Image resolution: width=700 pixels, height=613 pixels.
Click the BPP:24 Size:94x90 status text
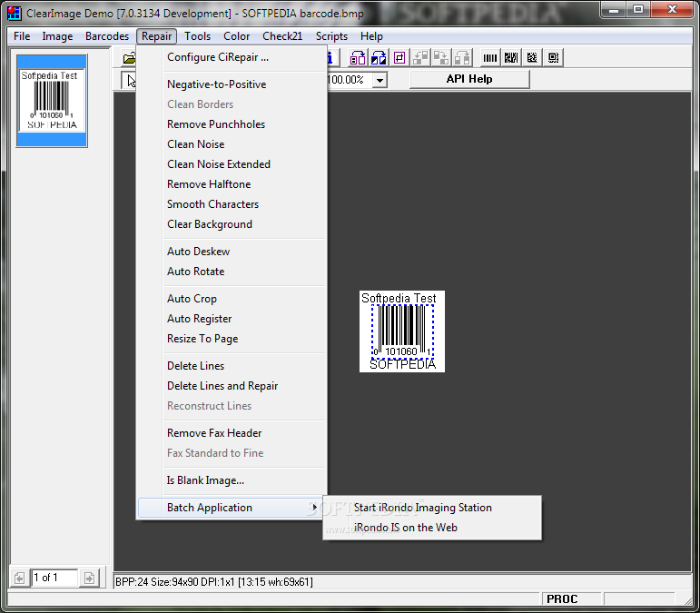[214, 582]
